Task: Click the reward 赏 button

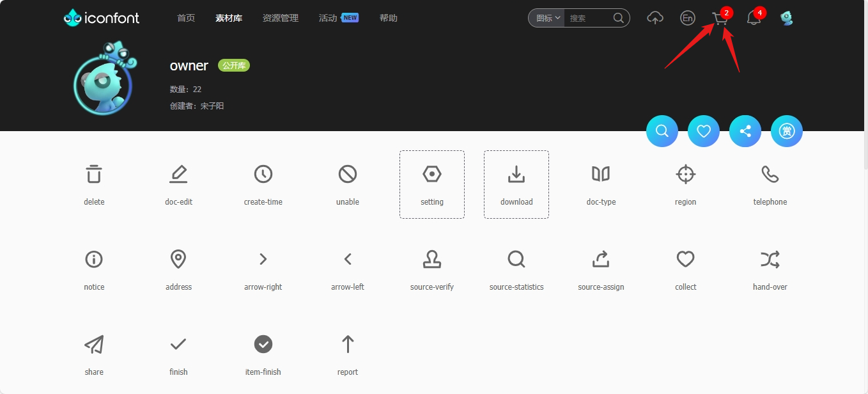Action: 787,131
